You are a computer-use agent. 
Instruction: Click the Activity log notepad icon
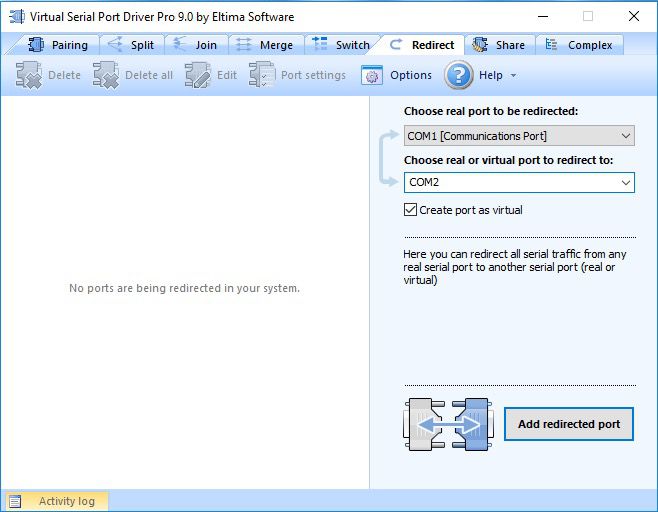pos(15,501)
